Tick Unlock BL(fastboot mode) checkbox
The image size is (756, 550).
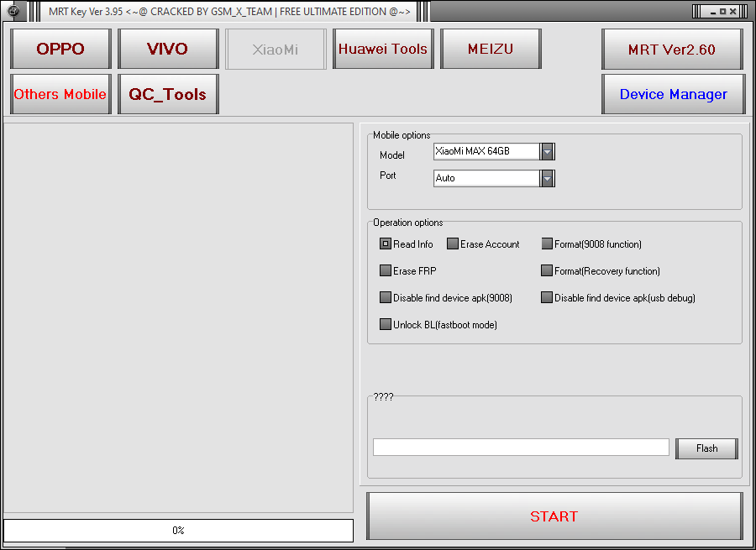pyautogui.click(x=386, y=325)
